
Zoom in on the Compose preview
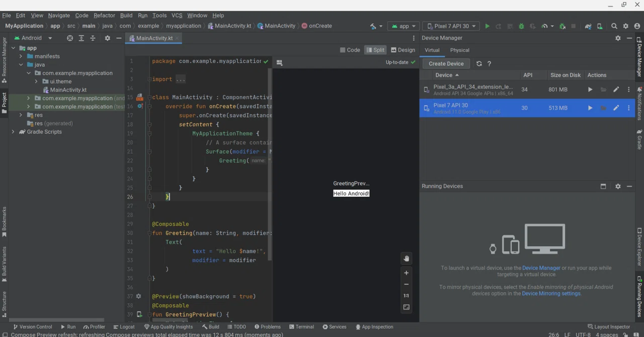tap(407, 273)
